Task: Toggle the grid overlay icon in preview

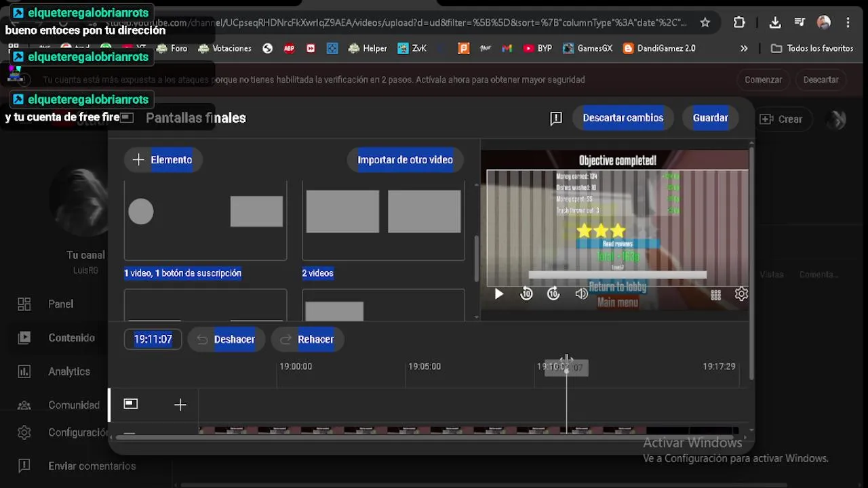Action: (715, 294)
